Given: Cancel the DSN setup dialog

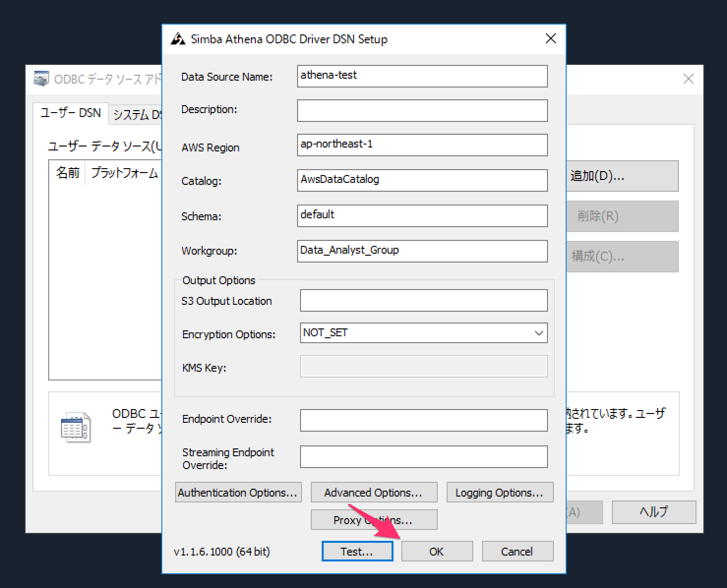Looking at the screenshot, I should click(x=517, y=552).
